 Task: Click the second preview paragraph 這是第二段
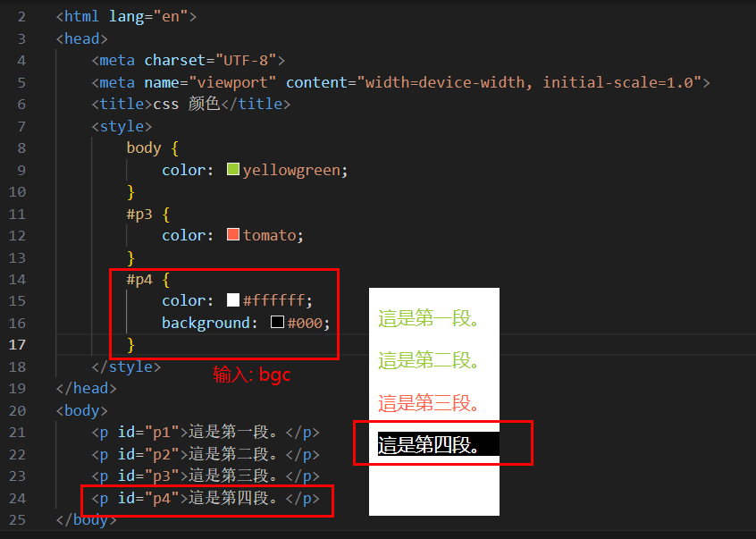(x=429, y=360)
